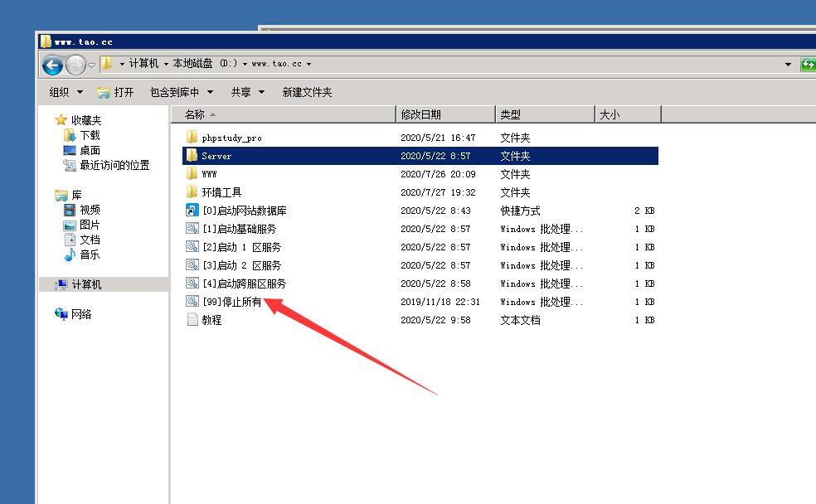816x504 pixels.
Task: Open the 组织 dropdown menu
Action: click(x=66, y=92)
